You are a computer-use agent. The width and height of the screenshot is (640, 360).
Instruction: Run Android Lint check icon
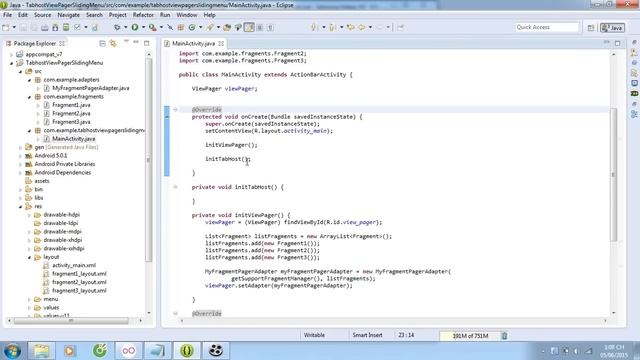click(x=77, y=27)
